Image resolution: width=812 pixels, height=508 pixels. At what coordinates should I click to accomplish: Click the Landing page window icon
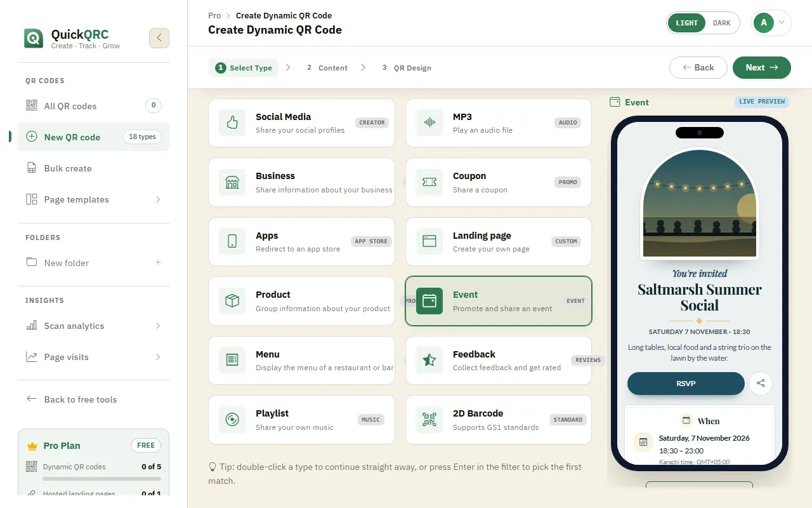[x=429, y=241]
